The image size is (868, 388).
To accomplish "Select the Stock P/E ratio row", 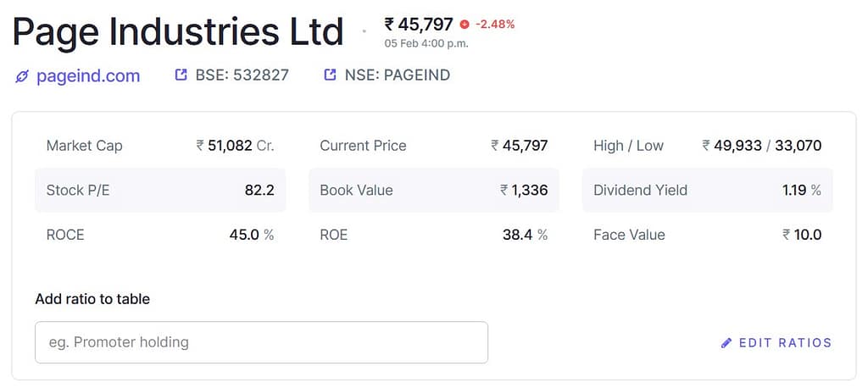I will (160, 191).
